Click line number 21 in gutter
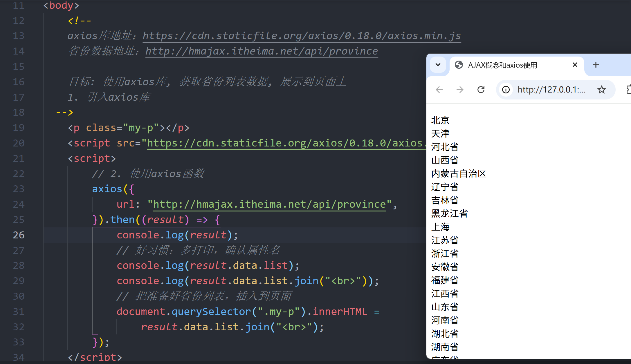 (x=19, y=158)
